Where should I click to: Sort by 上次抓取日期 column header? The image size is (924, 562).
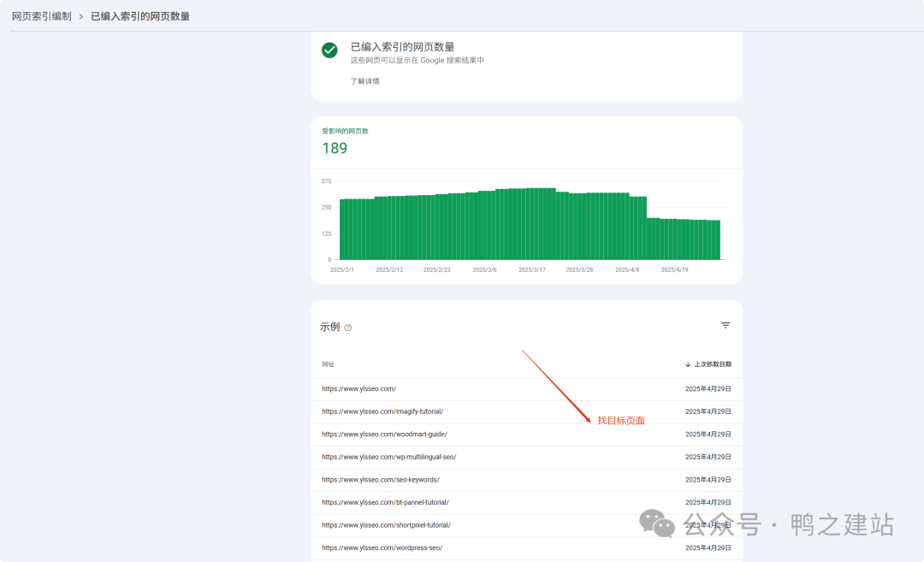712,364
